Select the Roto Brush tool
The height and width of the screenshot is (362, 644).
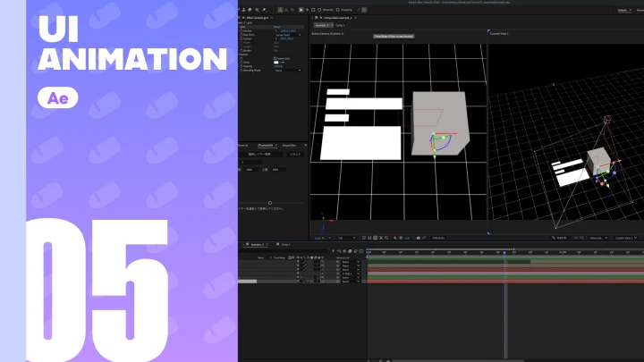coord(258,10)
